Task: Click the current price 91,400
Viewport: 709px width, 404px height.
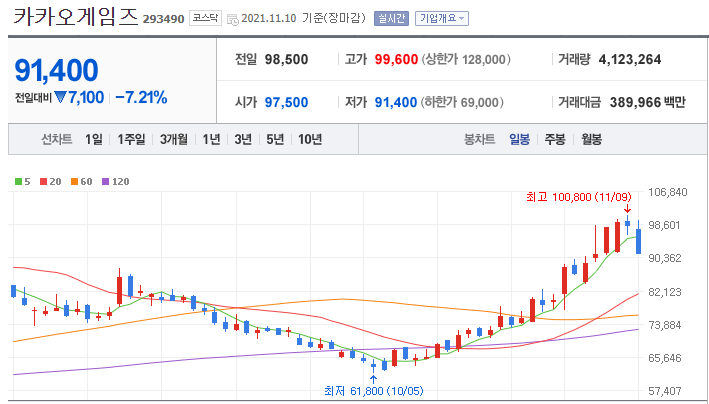Action: [57, 71]
